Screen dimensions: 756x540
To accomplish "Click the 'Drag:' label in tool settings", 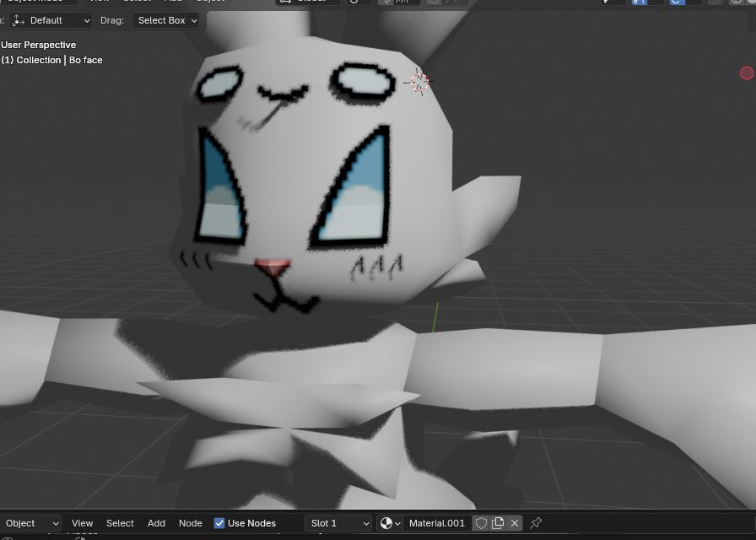I will (112, 20).
